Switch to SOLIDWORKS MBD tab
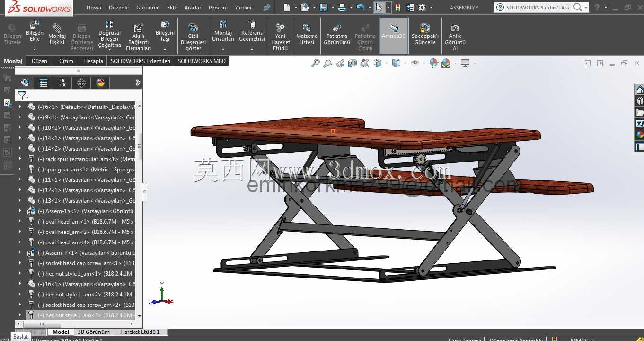Viewport: 644px width, 341px height. (202, 61)
